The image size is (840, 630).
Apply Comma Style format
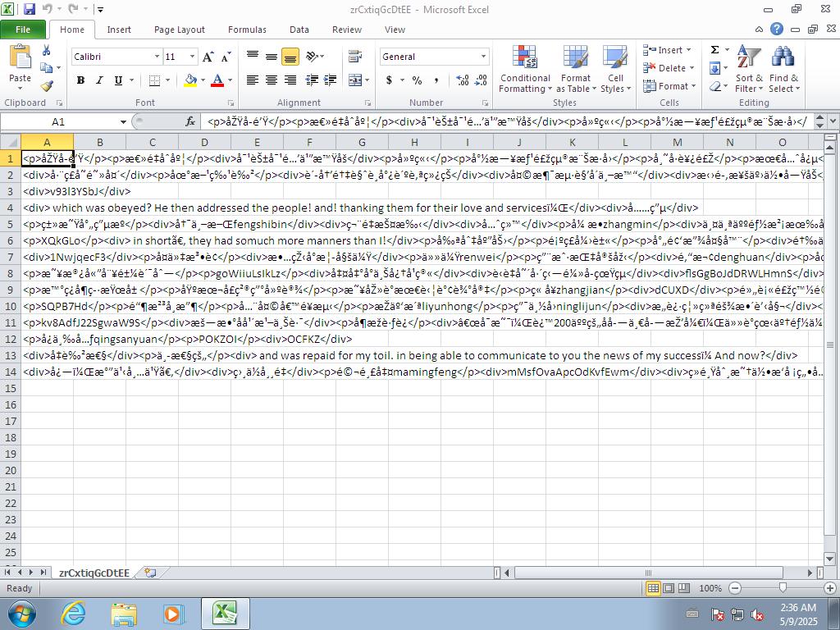(436, 80)
